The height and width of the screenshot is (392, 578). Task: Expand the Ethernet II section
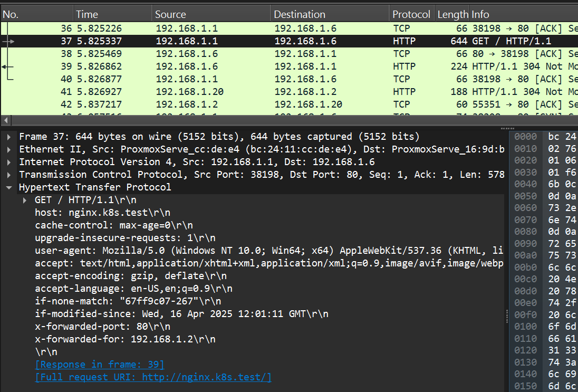9,149
